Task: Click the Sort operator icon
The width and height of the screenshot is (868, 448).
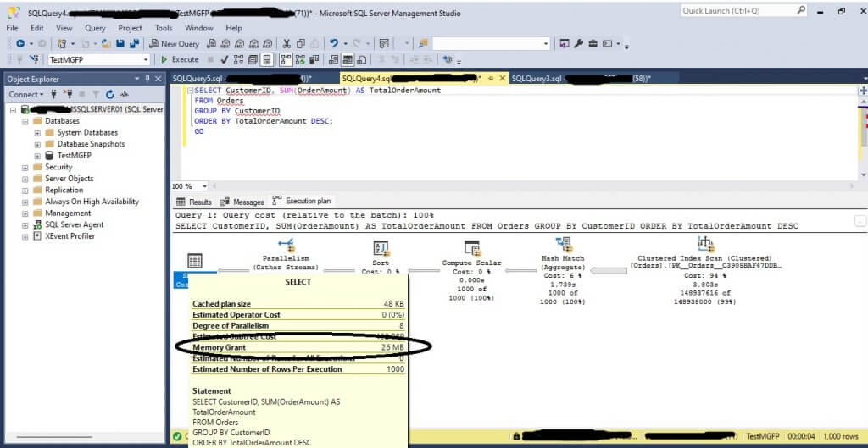Action: (x=381, y=246)
